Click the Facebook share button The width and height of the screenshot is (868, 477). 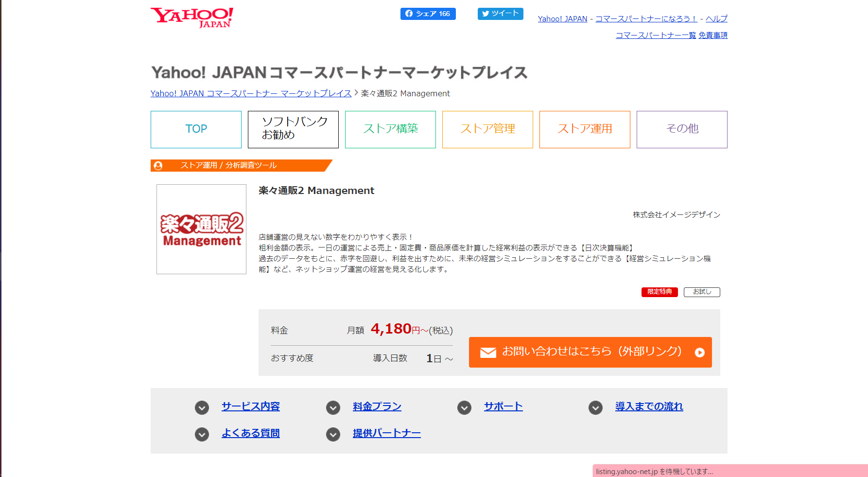pos(428,14)
